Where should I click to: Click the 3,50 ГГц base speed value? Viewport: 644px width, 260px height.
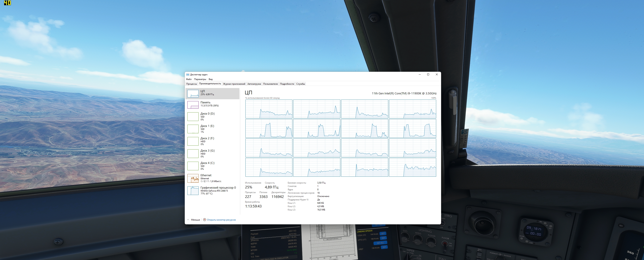321,183
